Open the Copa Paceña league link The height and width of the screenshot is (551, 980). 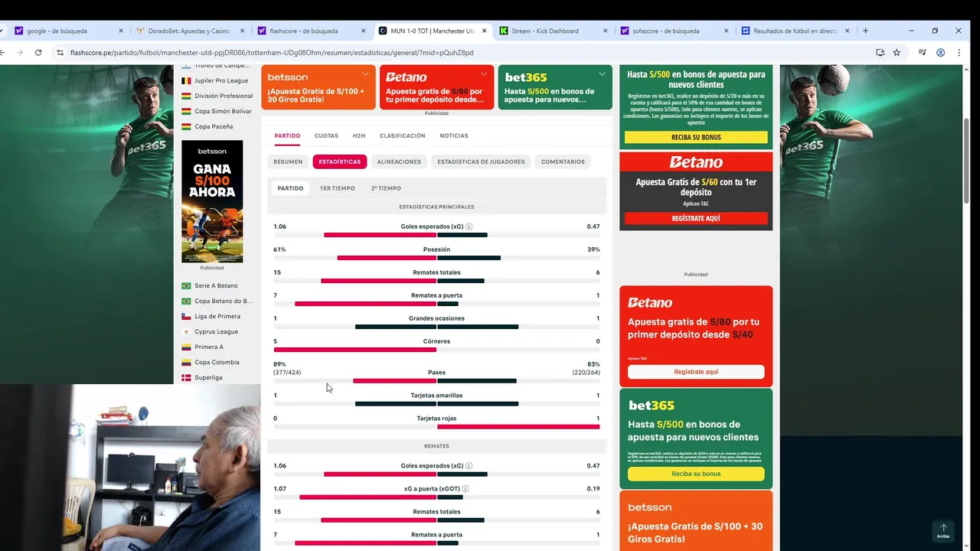coord(214,126)
